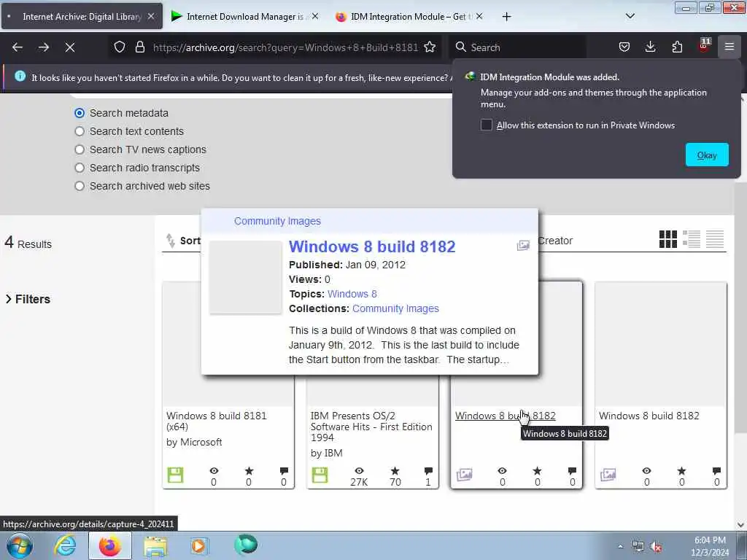Show hidden tray icons arrow

pos(620,546)
